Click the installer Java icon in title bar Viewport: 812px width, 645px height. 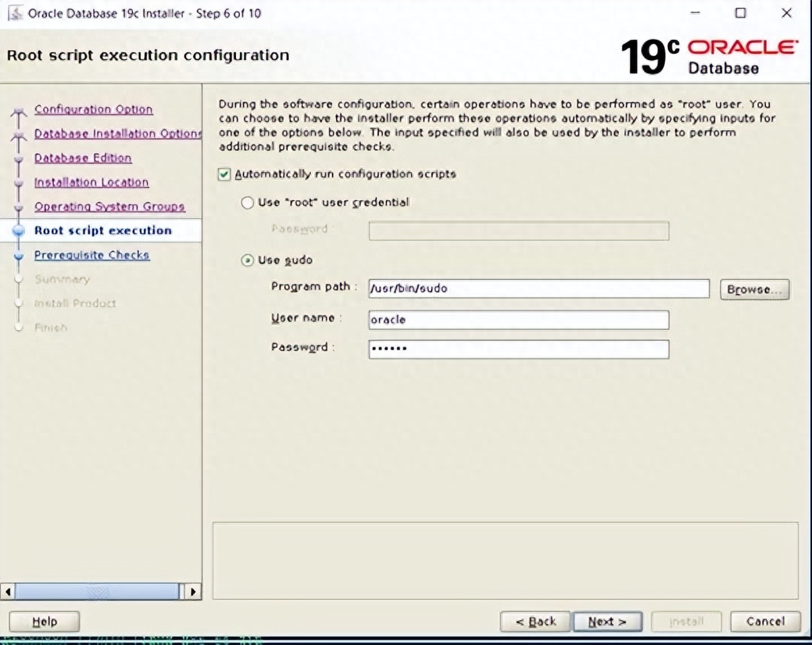pos(15,13)
